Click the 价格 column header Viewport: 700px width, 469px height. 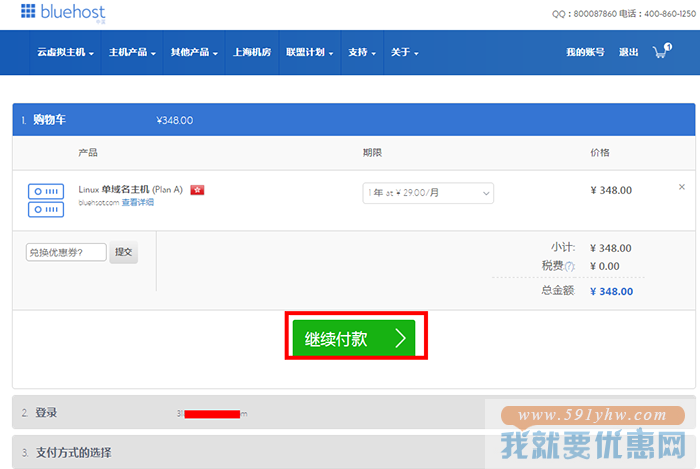pyautogui.click(x=600, y=153)
